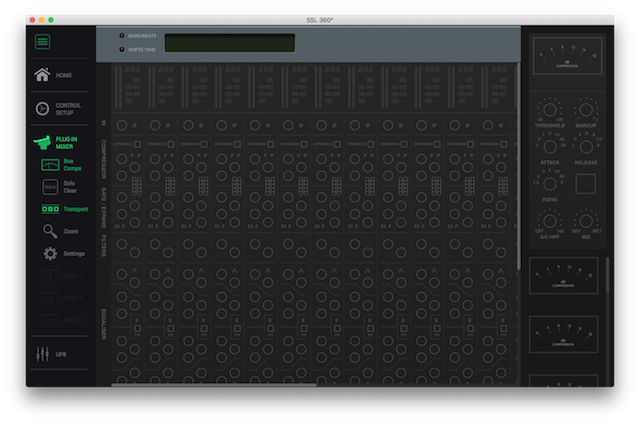
Task: Choose the BARS/BEATS display mode
Action: (138, 36)
